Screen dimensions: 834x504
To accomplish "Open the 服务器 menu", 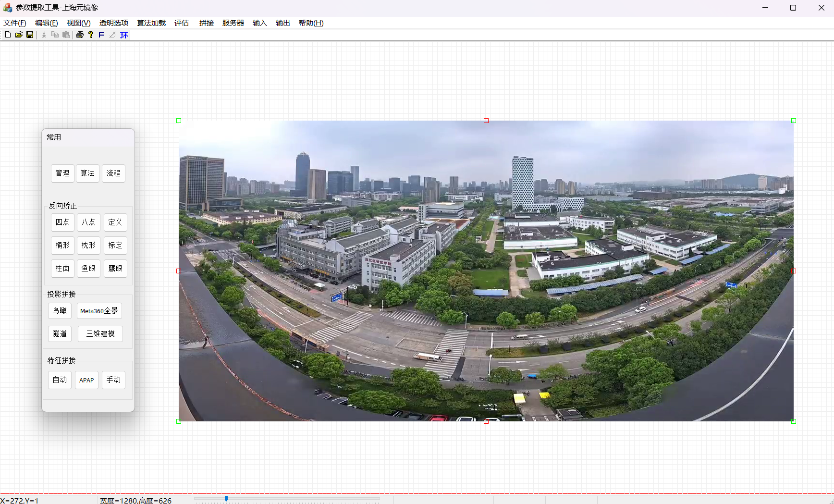I will 233,23.
